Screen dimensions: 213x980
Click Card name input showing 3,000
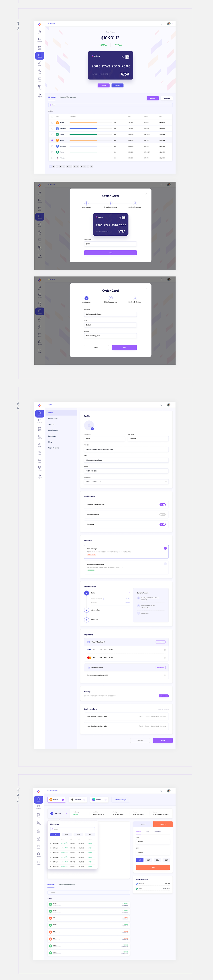[110, 244]
